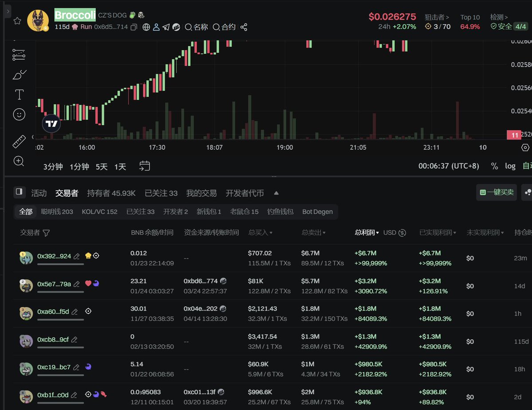The height and width of the screenshot is (410, 532).
Task: Click the TradingView logo on the chart
Action: [51, 123]
